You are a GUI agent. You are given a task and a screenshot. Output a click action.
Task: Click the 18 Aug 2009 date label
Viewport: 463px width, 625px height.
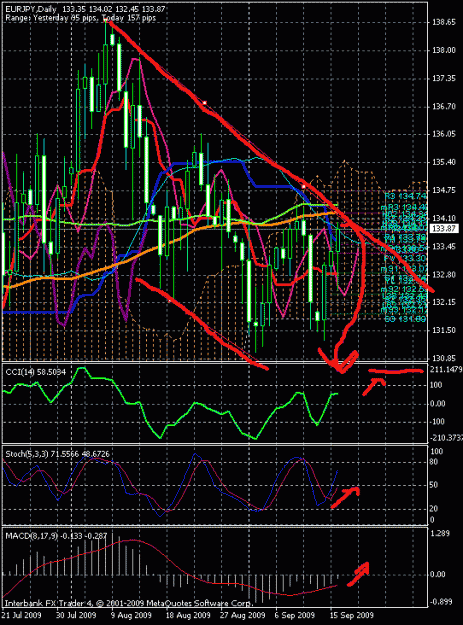(188, 615)
